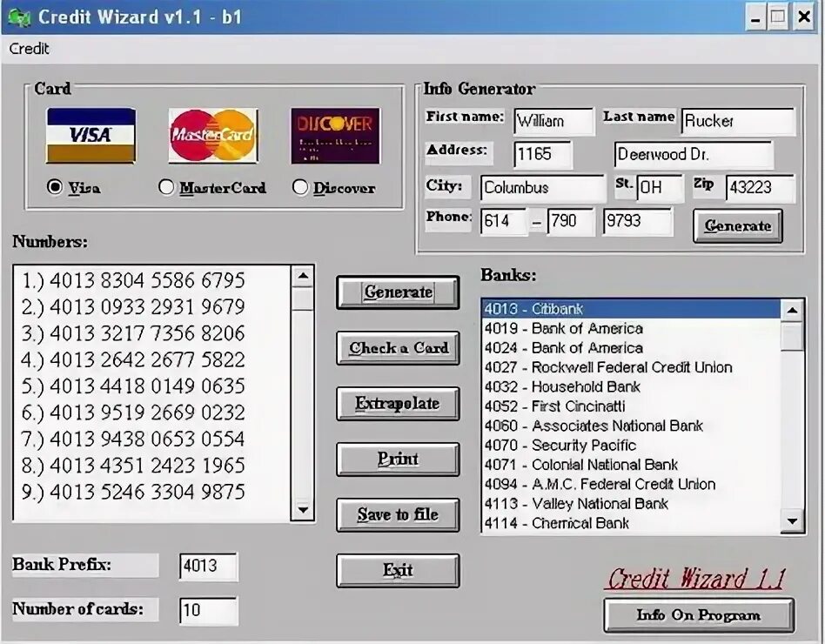
Task: Click the Last name field with Rucker
Action: click(738, 121)
